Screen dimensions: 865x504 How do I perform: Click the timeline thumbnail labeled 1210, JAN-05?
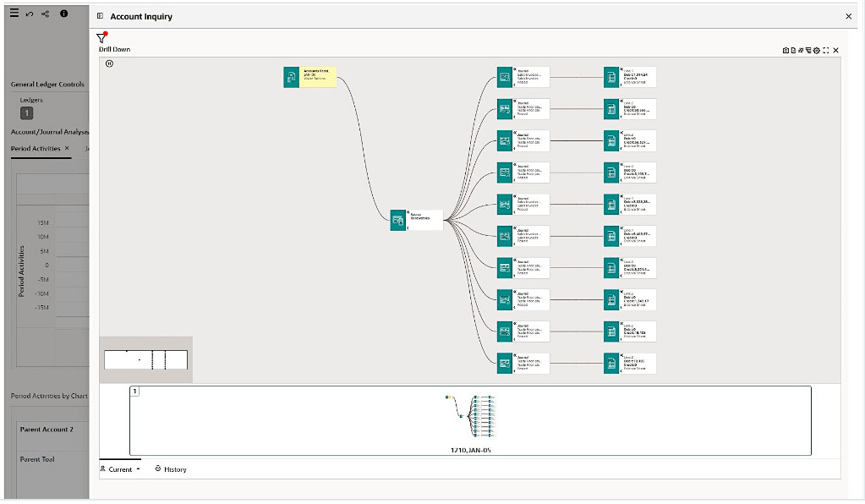[471, 421]
